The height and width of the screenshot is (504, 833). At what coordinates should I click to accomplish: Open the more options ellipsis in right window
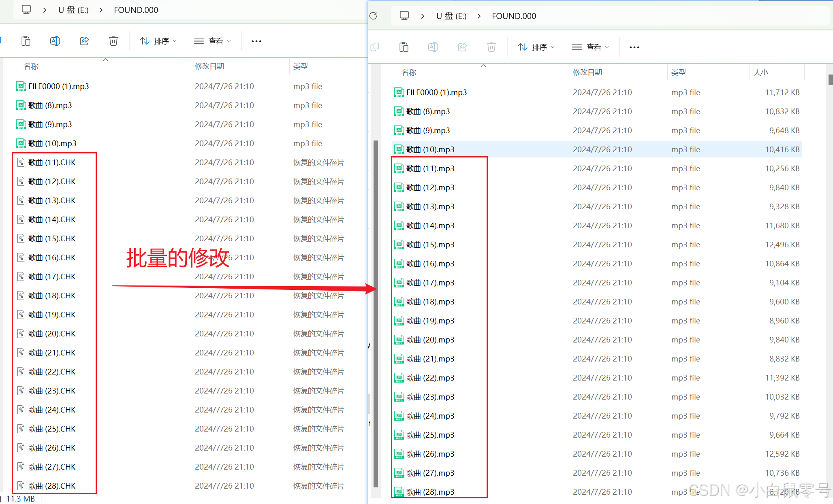[634, 47]
